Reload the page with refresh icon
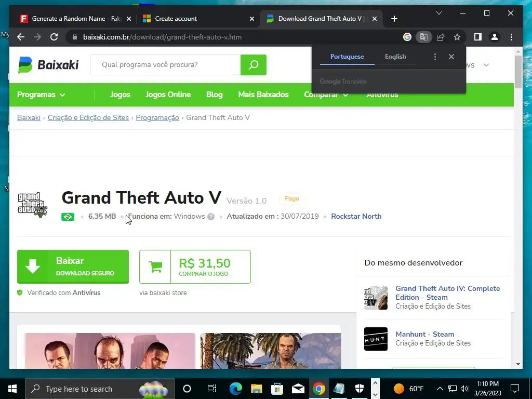532x399 pixels. 54,37
